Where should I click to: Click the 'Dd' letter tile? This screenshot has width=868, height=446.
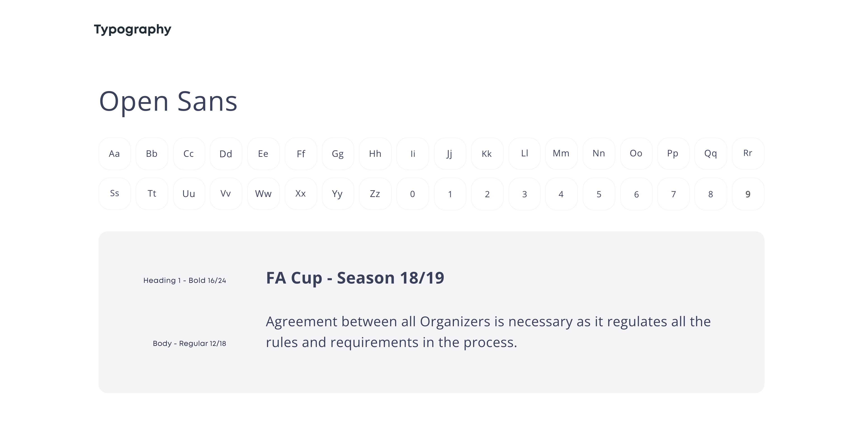[x=226, y=154]
